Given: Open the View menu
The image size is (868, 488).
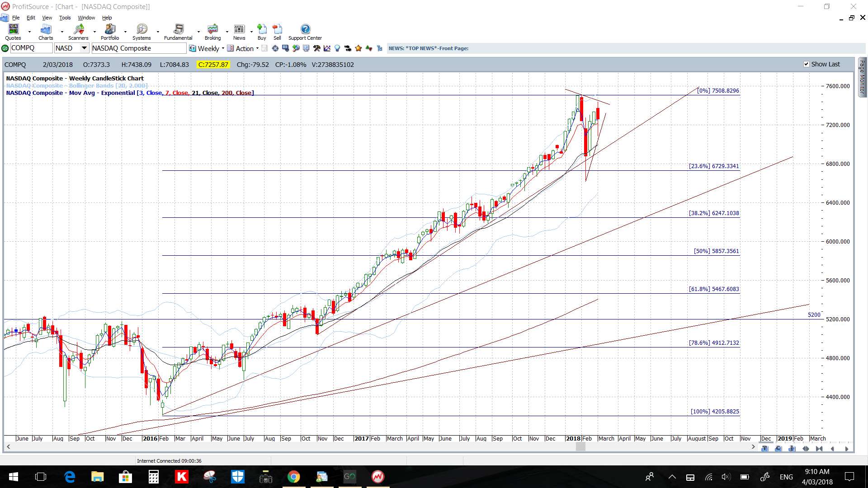Looking at the screenshot, I should [x=47, y=18].
